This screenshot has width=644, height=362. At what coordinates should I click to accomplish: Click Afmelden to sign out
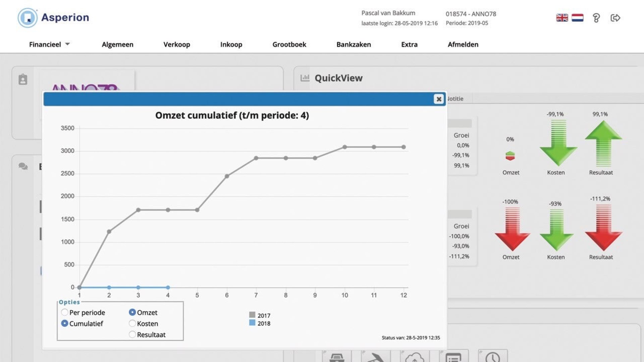coord(463,45)
